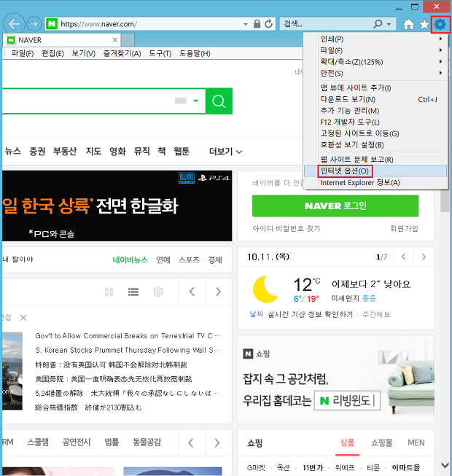Click the green NAVER 로그인 button
The image size is (452, 476).
[335, 206]
